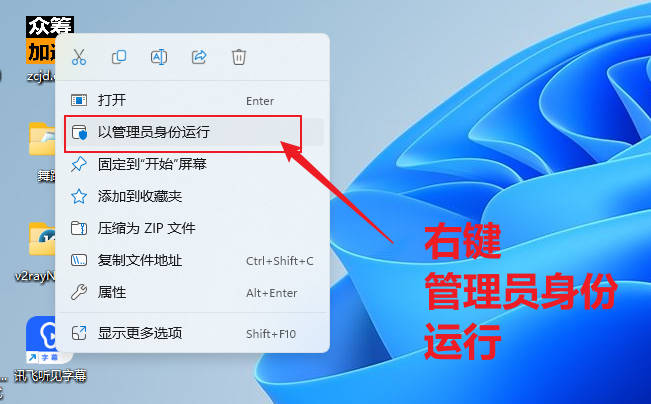Click the Cut scissors icon
651x404 pixels.
[x=79, y=57]
